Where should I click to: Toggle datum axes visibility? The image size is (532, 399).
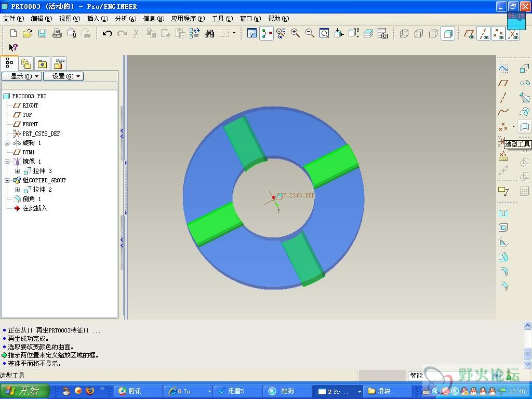click(x=484, y=33)
